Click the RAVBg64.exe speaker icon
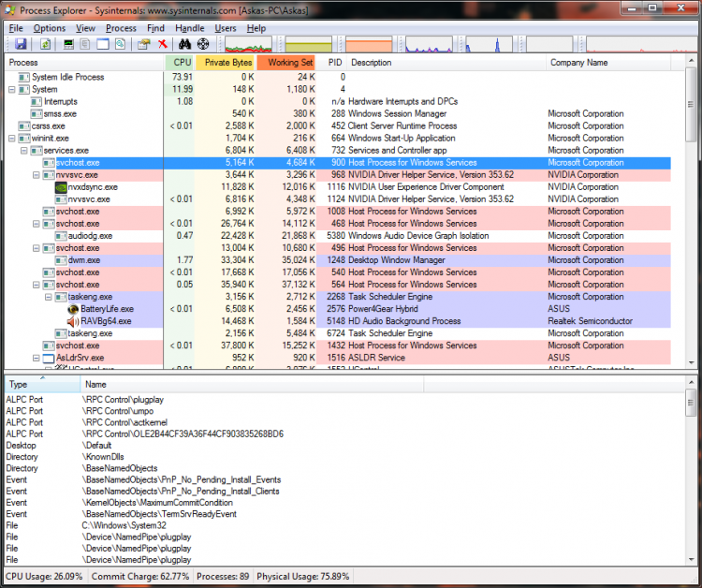 [x=73, y=321]
